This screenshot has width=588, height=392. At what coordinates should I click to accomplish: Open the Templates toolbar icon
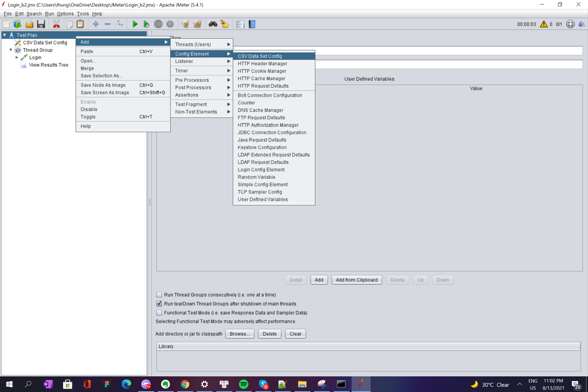point(17,24)
